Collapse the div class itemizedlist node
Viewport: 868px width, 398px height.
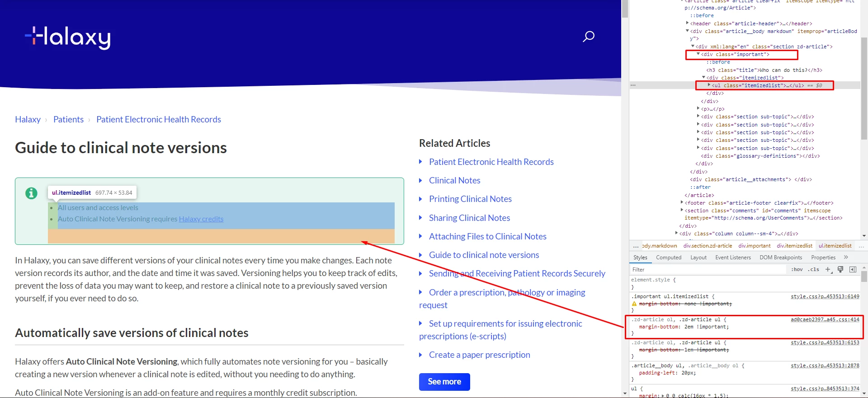click(x=703, y=77)
